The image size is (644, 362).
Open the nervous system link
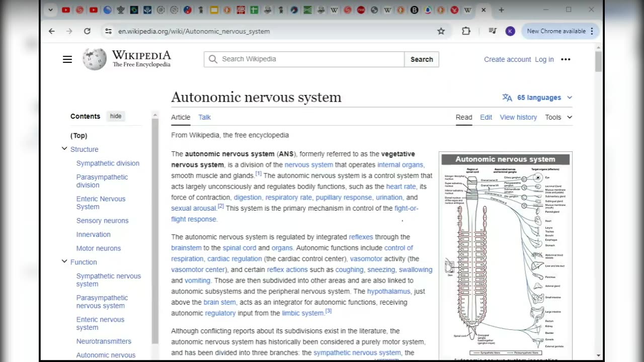309,165
